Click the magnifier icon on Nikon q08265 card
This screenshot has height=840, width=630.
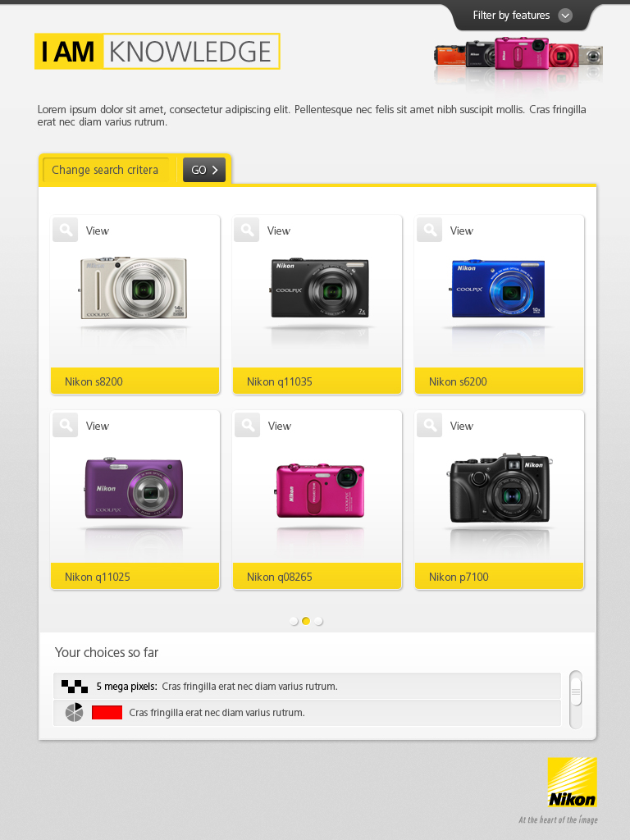click(248, 425)
